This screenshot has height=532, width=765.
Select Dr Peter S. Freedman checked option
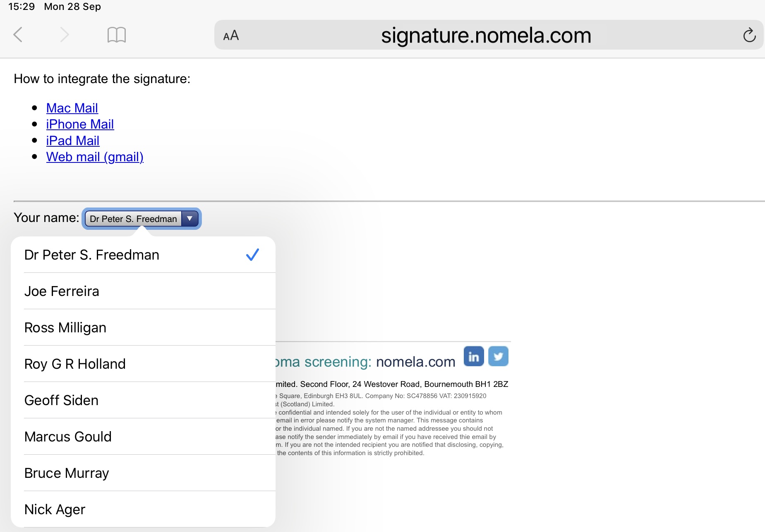tap(143, 255)
